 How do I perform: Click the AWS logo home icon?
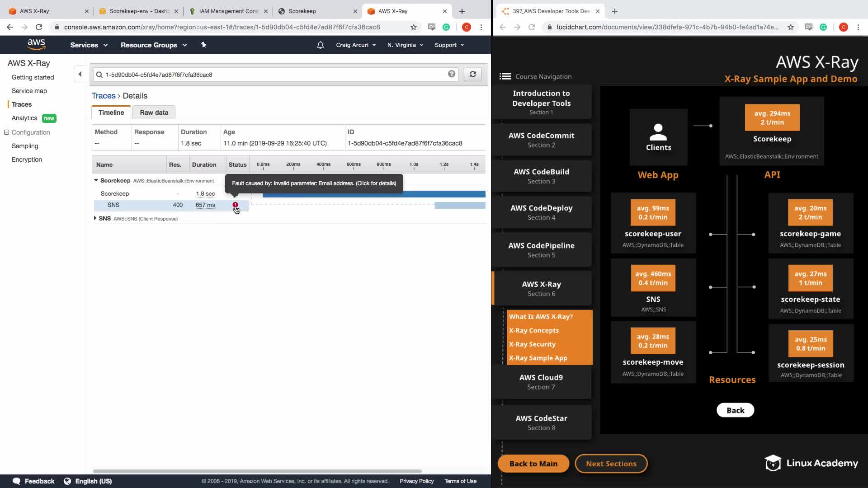point(36,44)
